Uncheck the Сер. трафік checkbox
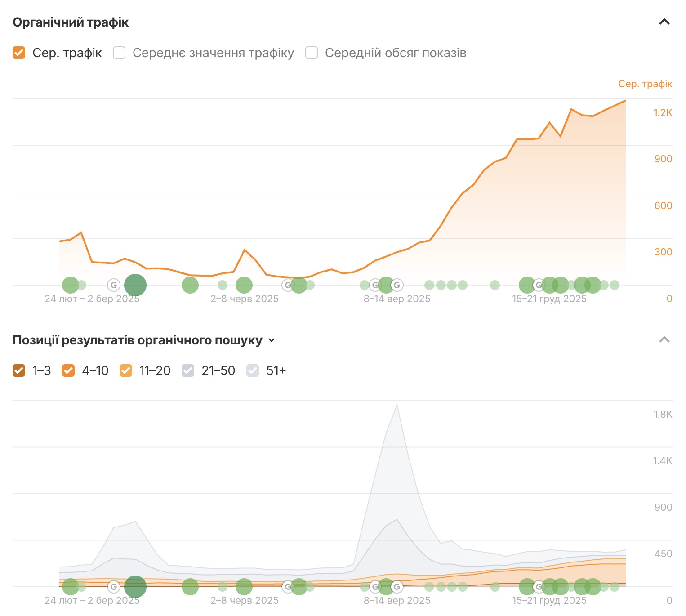The height and width of the screenshot is (616, 686). (19, 53)
